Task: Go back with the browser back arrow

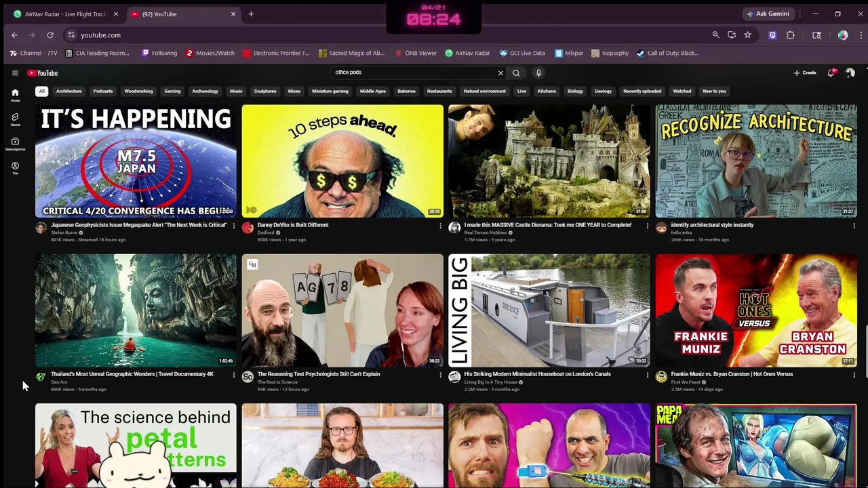Action: click(14, 35)
